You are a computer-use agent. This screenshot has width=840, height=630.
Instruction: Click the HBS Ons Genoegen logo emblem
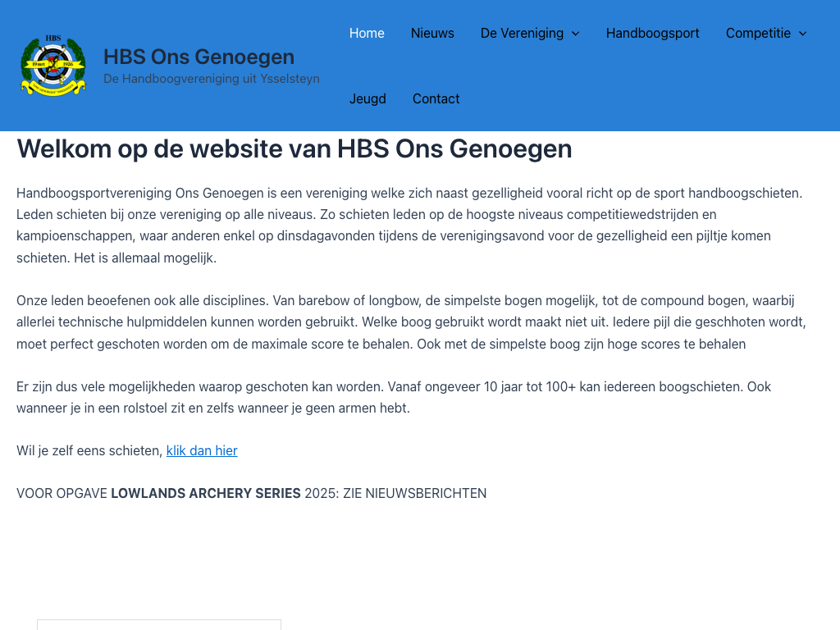click(x=53, y=66)
